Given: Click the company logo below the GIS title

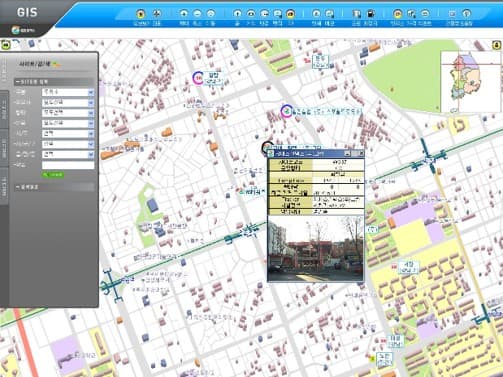Looking at the screenshot, I should click(x=23, y=30).
